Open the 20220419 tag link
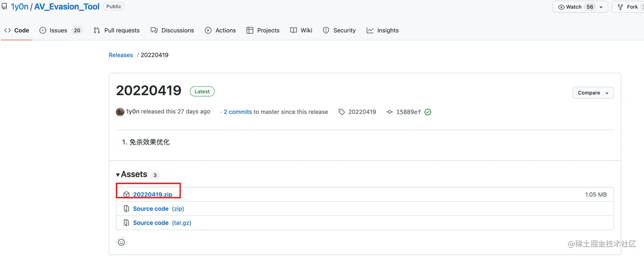This screenshot has width=644, height=256. [362, 112]
